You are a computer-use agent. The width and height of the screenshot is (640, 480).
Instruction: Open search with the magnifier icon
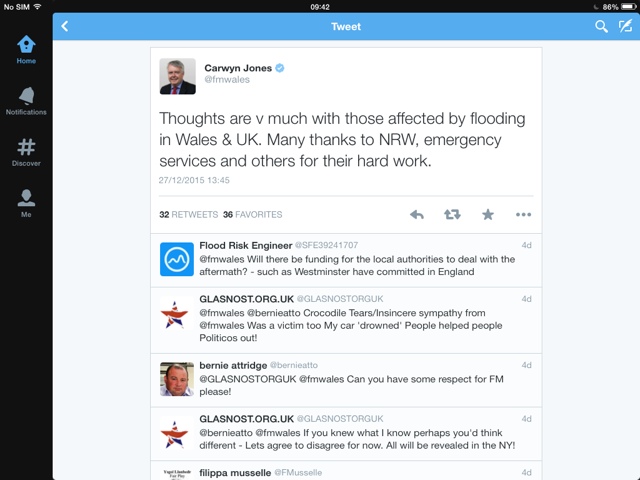click(x=601, y=27)
